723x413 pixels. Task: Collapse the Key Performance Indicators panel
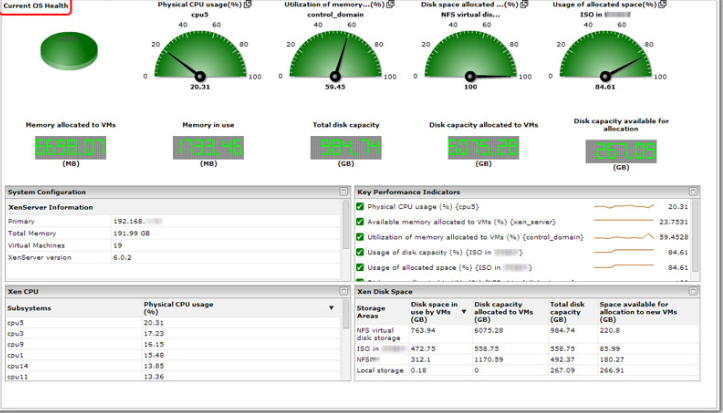tap(693, 191)
